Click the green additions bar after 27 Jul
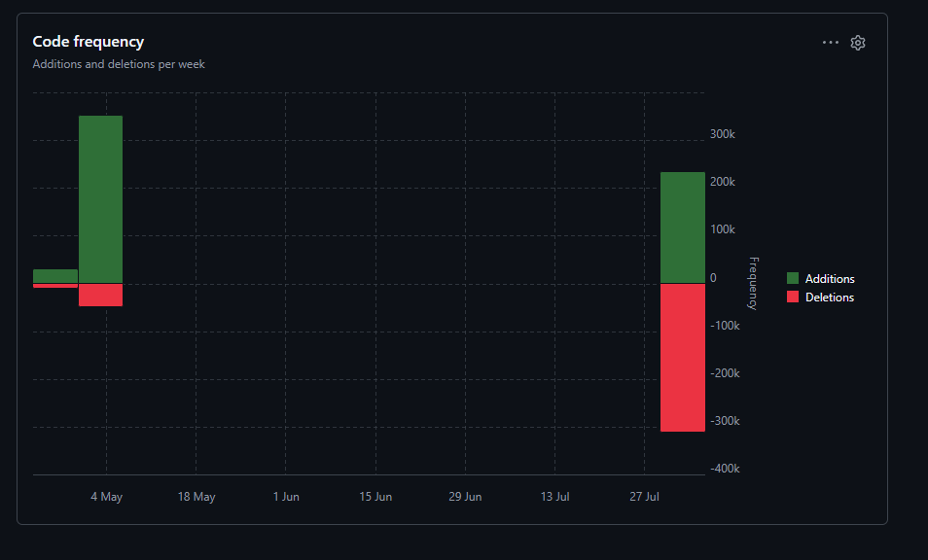The width and height of the screenshot is (928, 560). (x=683, y=227)
